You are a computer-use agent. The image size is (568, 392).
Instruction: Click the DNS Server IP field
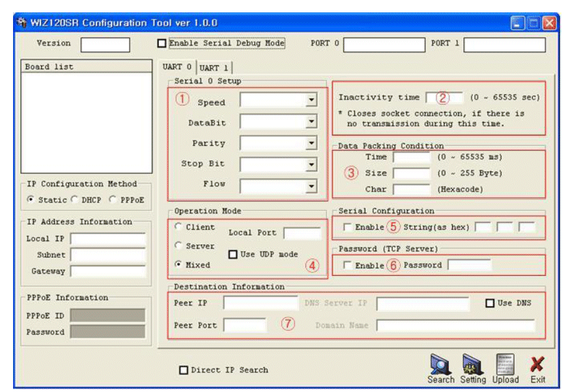coord(423,303)
